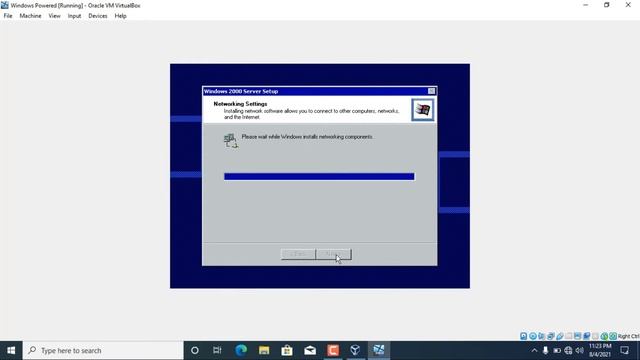This screenshot has height=360, width=640.
Task: Click the blue installation progress bar
Action: 319,176
